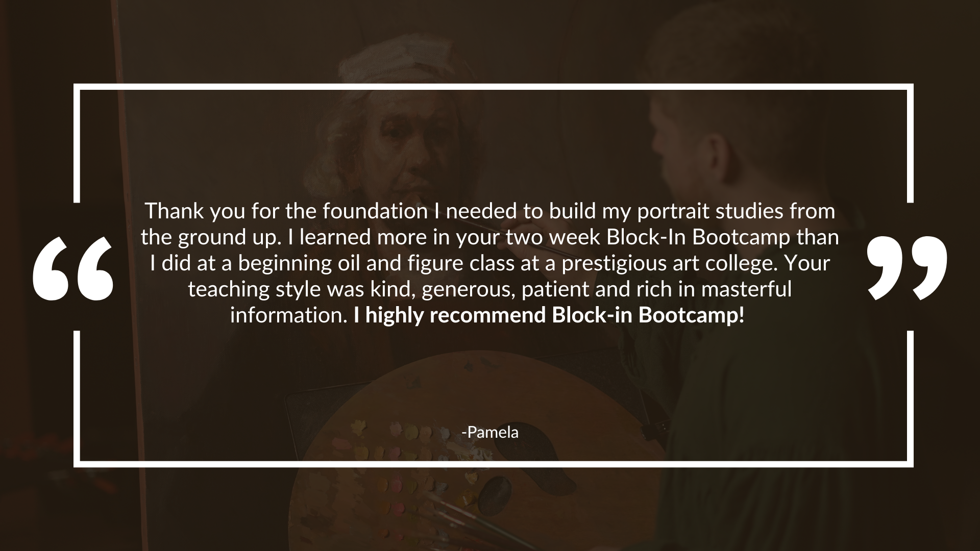The image size is (980, 551).
Task: Click the lower right vertical frame border
Action: tap(910, 398)
